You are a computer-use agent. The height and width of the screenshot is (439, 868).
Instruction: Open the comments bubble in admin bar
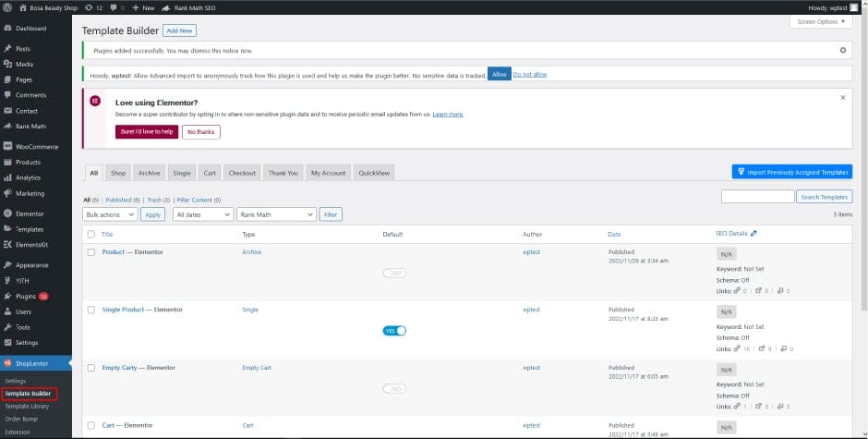coord(116,7)
